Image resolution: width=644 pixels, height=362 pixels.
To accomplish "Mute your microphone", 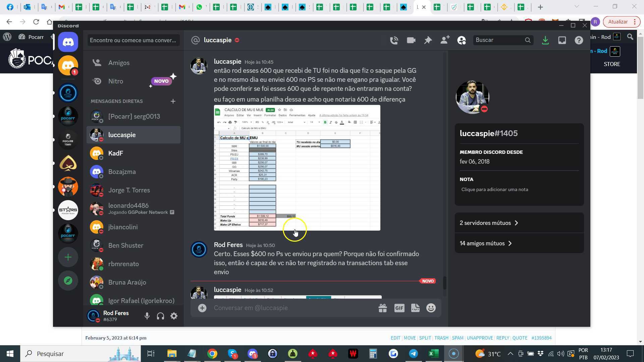I will (147, 316).
